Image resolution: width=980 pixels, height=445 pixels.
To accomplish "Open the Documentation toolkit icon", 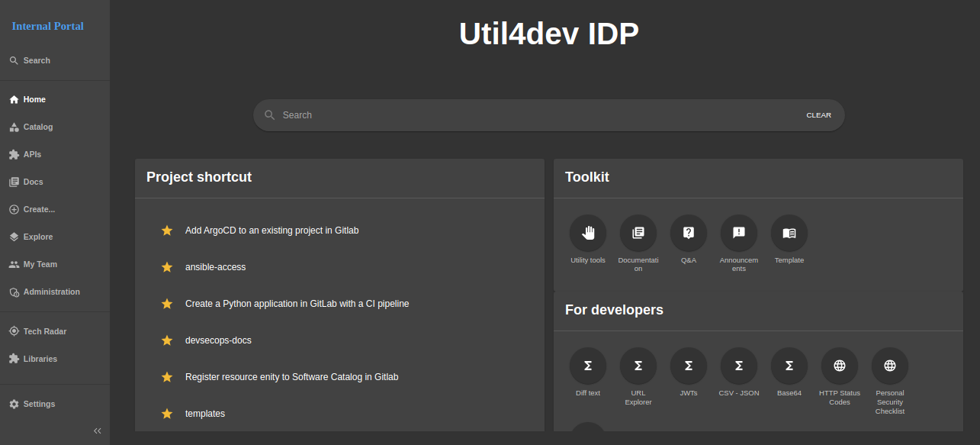I will (638, 234).
